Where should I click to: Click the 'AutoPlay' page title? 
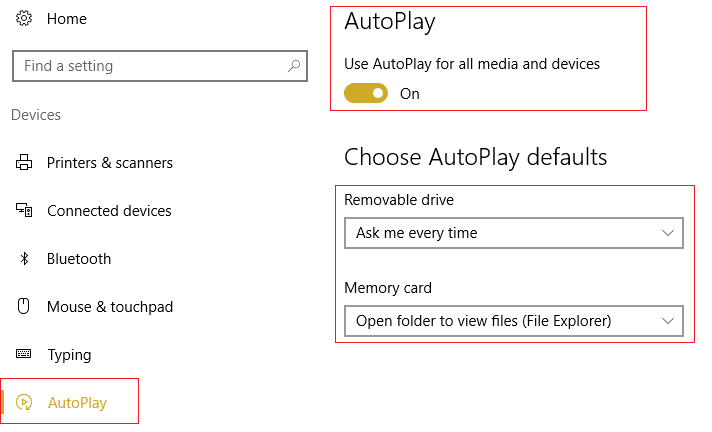click(390, 21)
